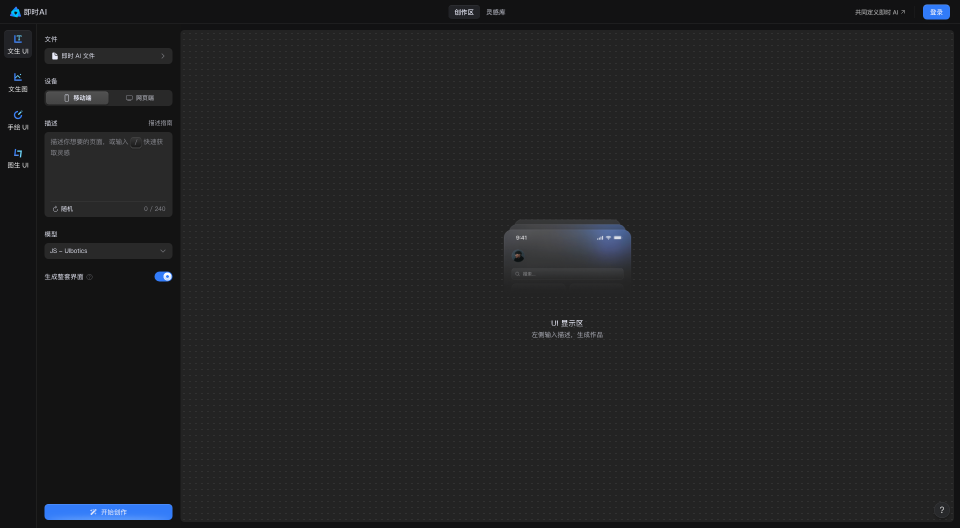The width and height of the screenshot is (960, 528).
Task: Select the 文生 UI sidebar tool
Action: coord(18,44)
